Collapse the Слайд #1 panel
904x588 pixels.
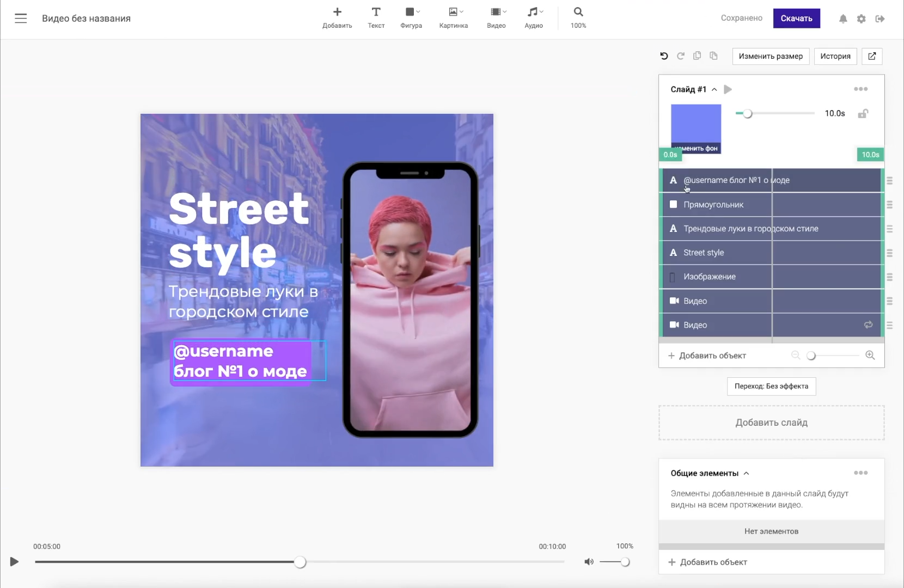point(714,89)
